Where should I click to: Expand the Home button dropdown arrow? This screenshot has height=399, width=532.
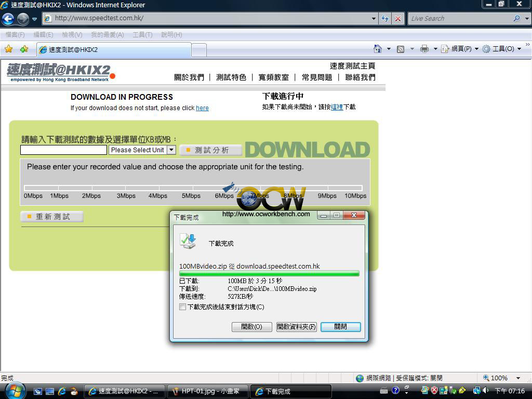click(389, 49)
